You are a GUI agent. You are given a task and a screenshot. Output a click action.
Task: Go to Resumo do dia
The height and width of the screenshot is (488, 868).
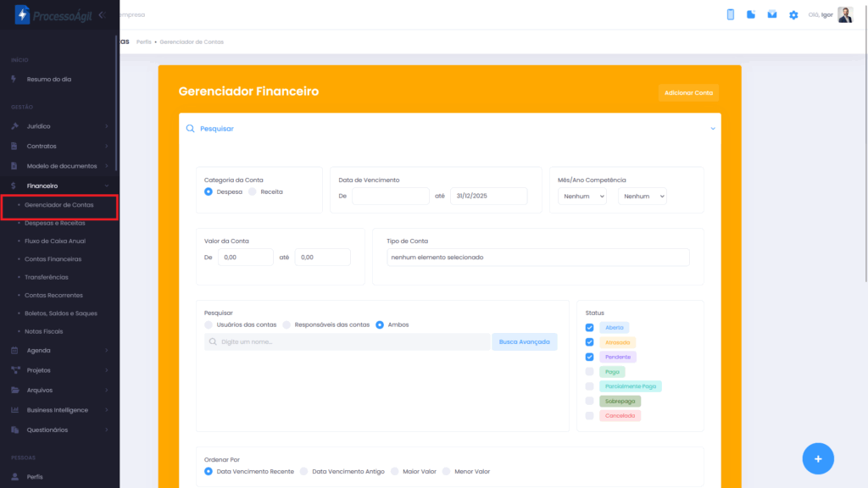[49, 79]
